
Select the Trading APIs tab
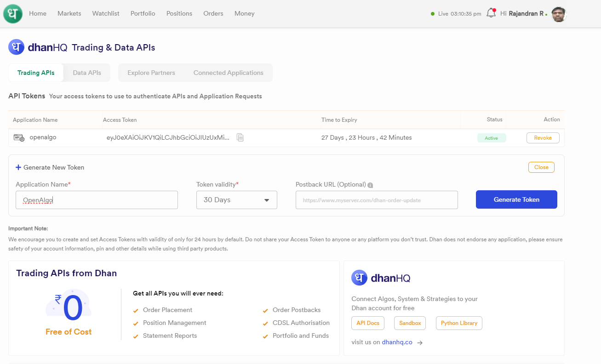tap(36, 73)
